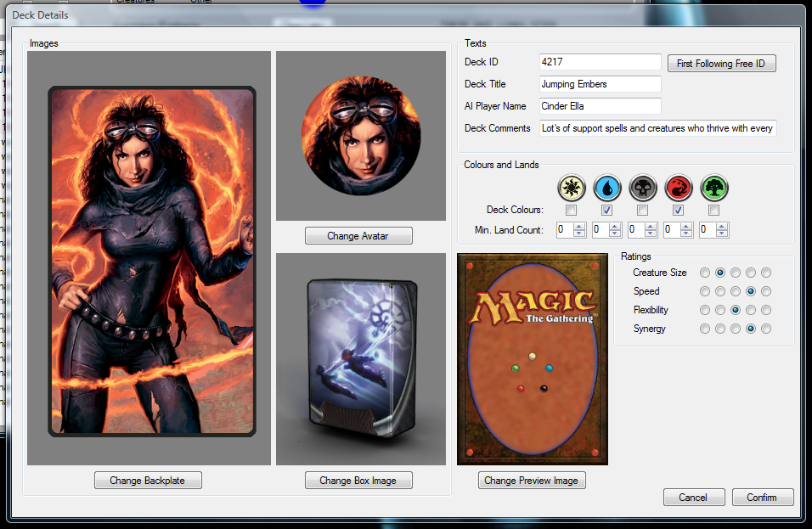Enable the white deck colour checkbox
The image size is (812, 529).
(572, 210)
